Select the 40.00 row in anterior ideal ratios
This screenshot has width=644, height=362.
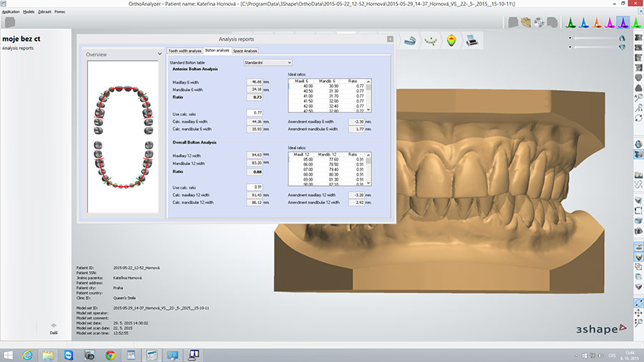tap(327, 86)
